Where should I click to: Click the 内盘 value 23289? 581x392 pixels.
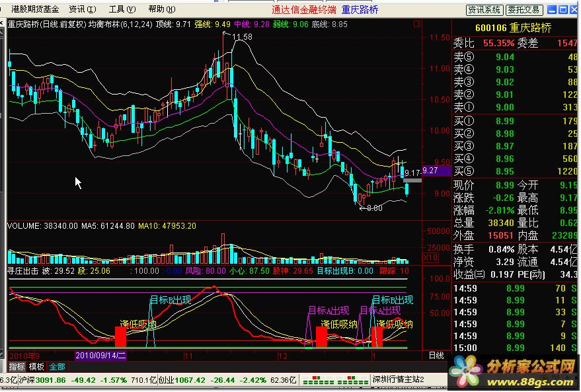pyautogui.click(x=564, y=235)
